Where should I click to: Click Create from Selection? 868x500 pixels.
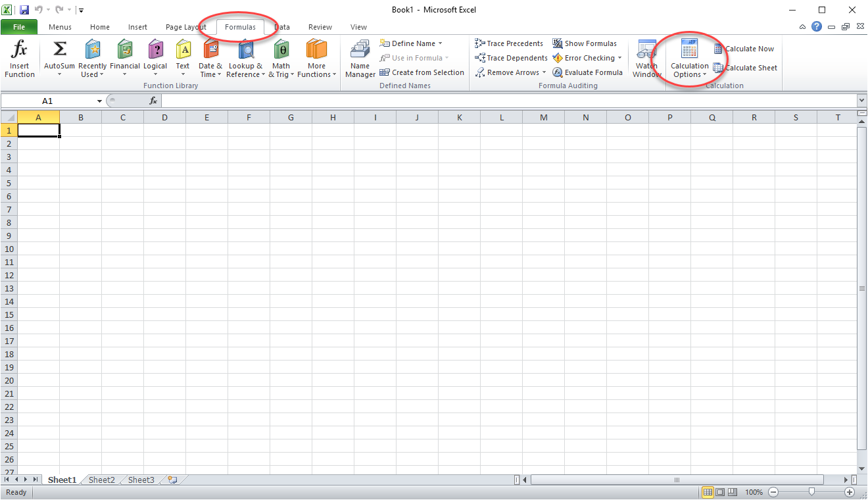(x=422, y=72)
